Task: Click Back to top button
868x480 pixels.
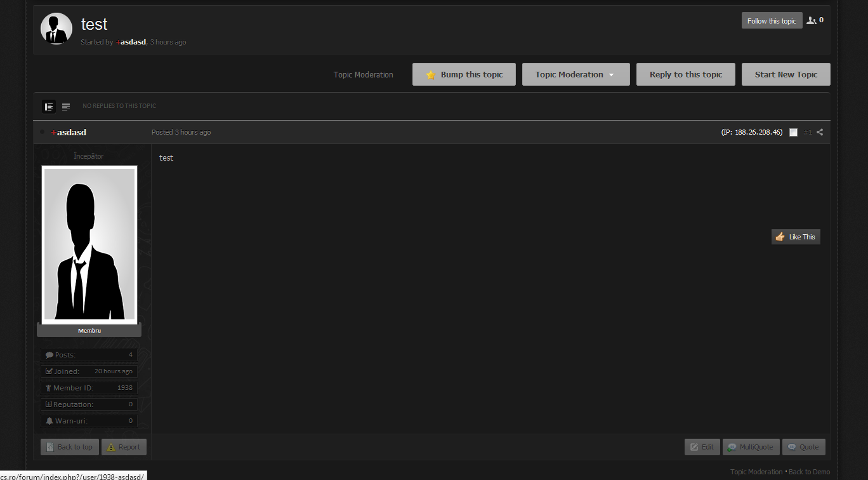Action: pos(69,447)
